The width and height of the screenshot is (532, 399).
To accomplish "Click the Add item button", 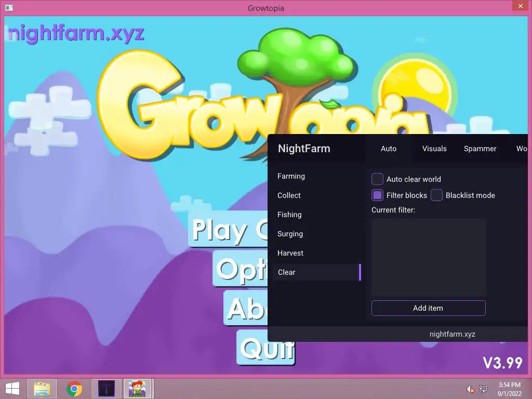I will click(429, 308).
